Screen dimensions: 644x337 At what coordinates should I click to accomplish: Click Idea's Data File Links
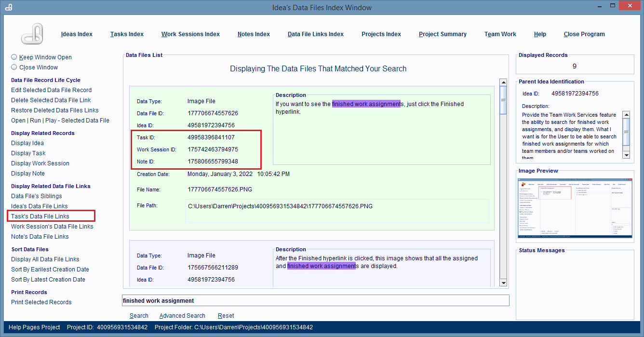[x=40, y=206]
